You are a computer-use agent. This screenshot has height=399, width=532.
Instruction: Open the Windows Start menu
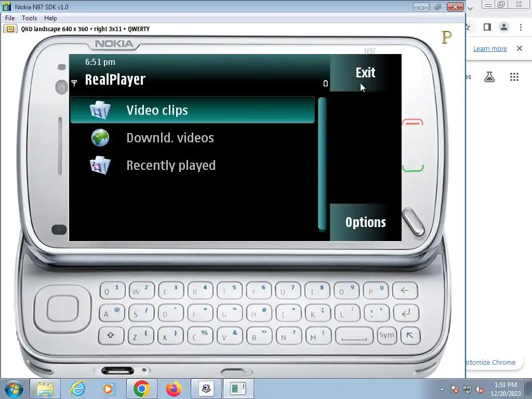(x=14, y=389)
